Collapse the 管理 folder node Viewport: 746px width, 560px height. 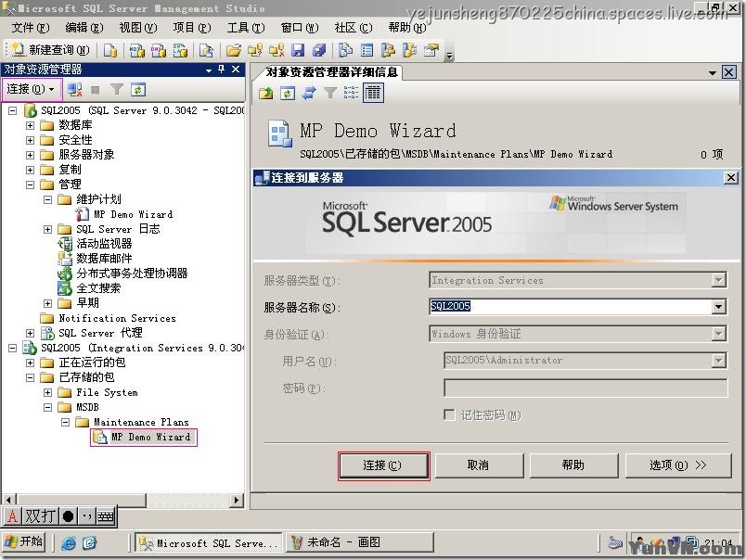click(30, 185)
